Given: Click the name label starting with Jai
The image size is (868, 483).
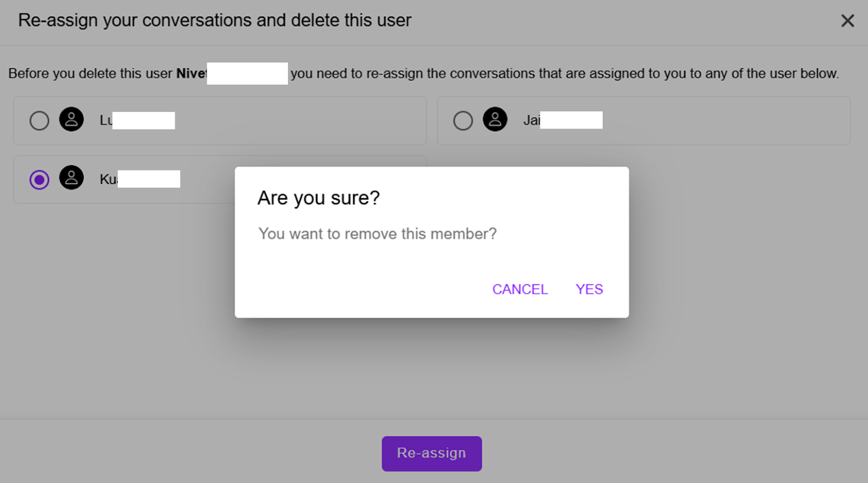Looking at the screenshot, I should point(563,120).
